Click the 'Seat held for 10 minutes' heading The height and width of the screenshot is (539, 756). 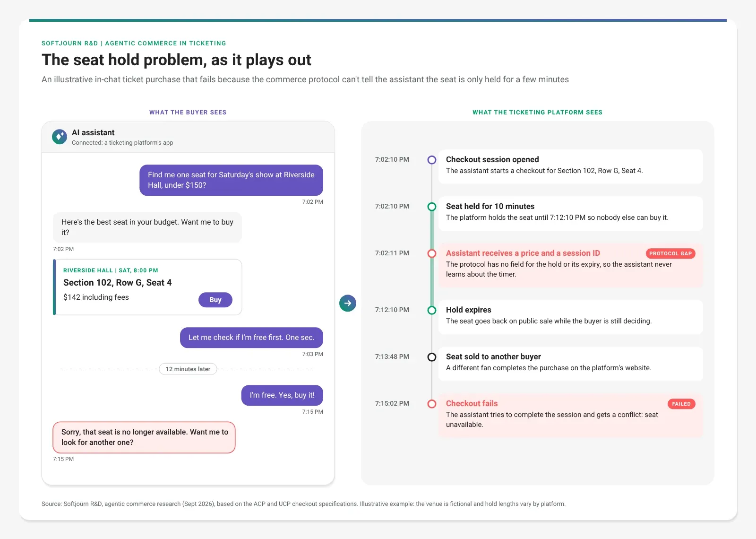(x=490, y=207)
